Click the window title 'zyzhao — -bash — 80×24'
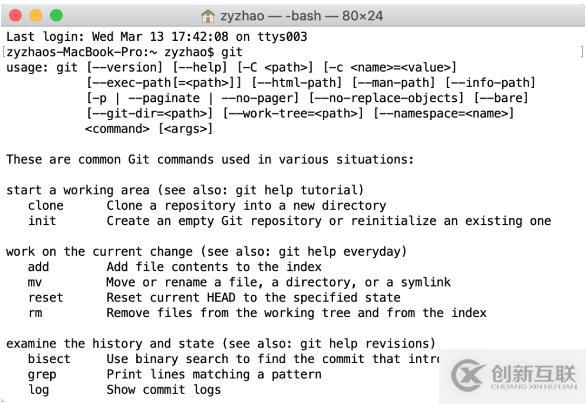This screenshot has height=404, width=586. pos(301,16)
